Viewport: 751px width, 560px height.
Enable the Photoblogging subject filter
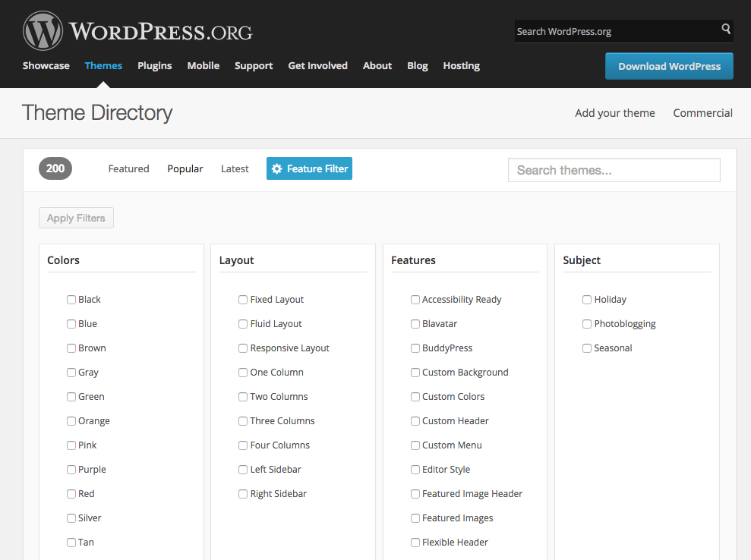[x=587, y=324]
